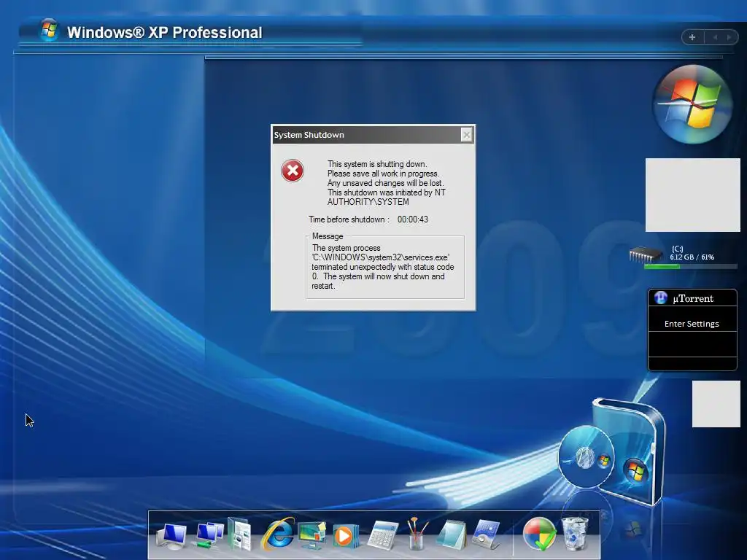Click the Windows security shield with checkmark

(539, 533)
